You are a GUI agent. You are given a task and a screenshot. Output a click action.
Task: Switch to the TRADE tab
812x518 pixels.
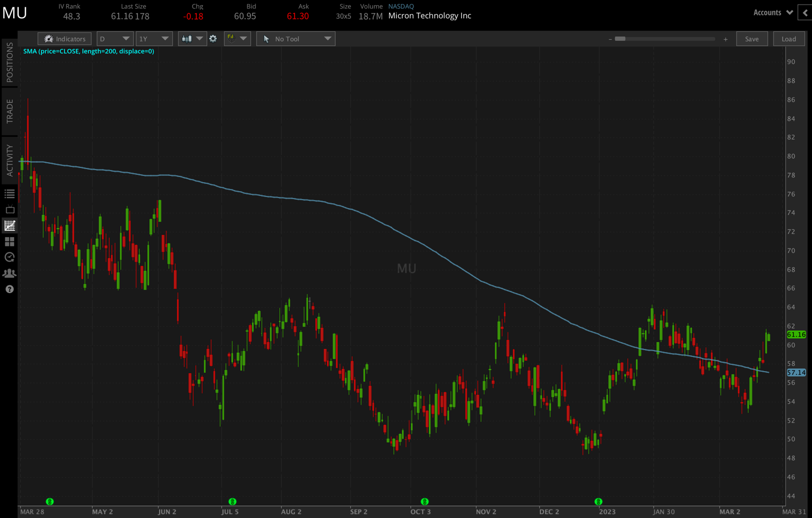(x=9, y=111)
